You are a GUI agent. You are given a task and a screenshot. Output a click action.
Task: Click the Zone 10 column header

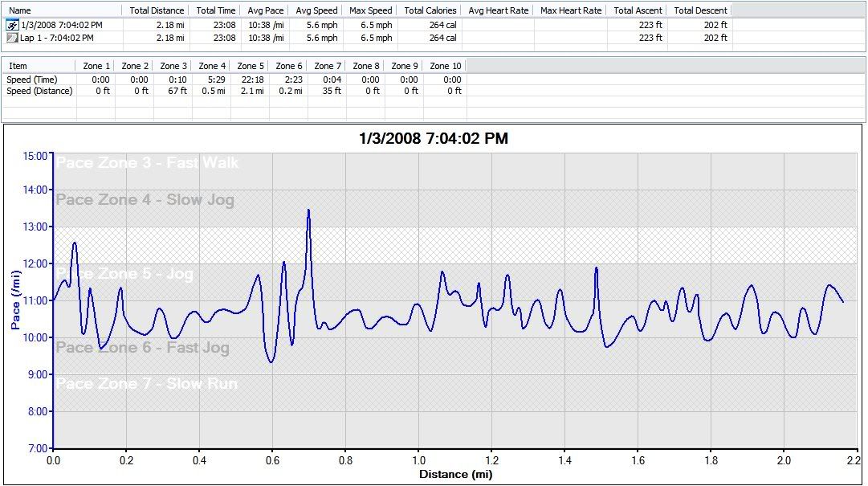446,66
